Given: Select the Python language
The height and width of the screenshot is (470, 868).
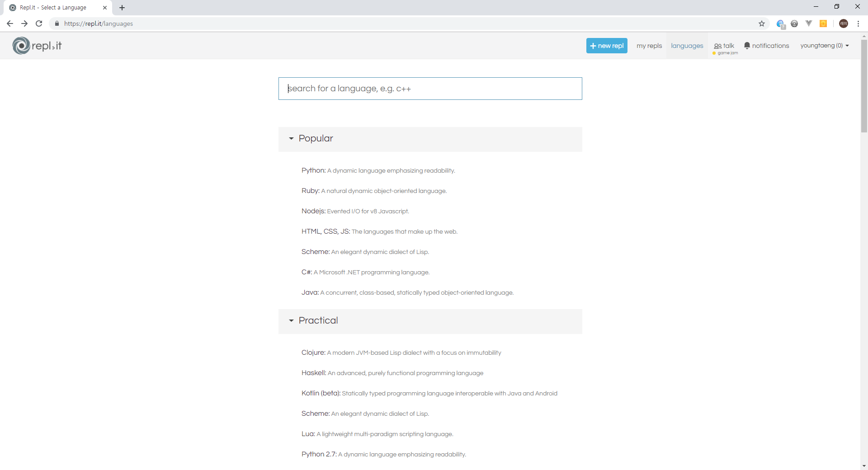Looking at the screenshot, I should coord(378,170).
